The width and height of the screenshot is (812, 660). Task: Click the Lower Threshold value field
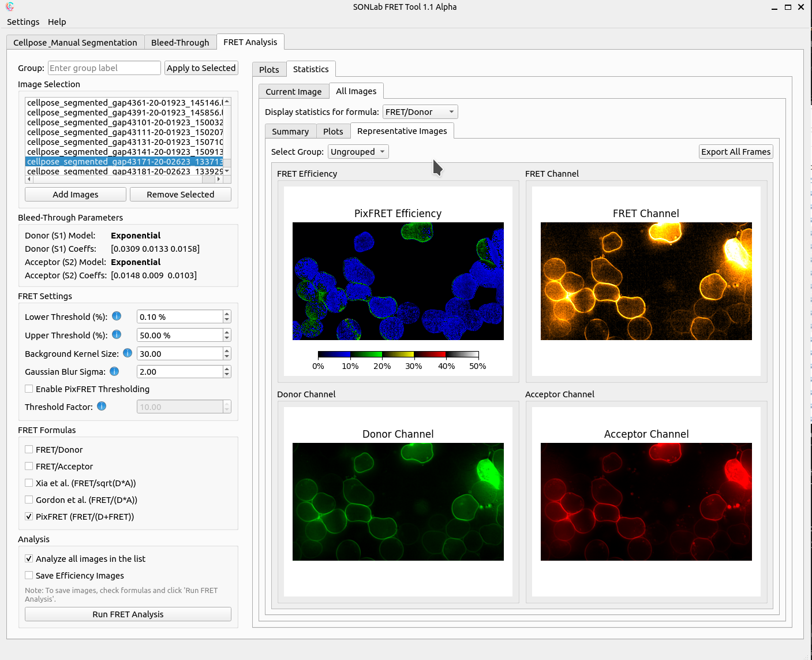pos(180,316)
